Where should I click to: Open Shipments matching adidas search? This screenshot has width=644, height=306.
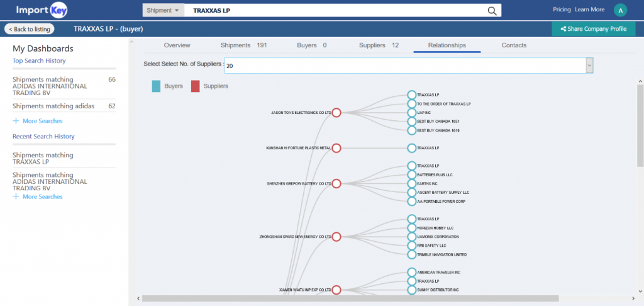click(64, 106)
